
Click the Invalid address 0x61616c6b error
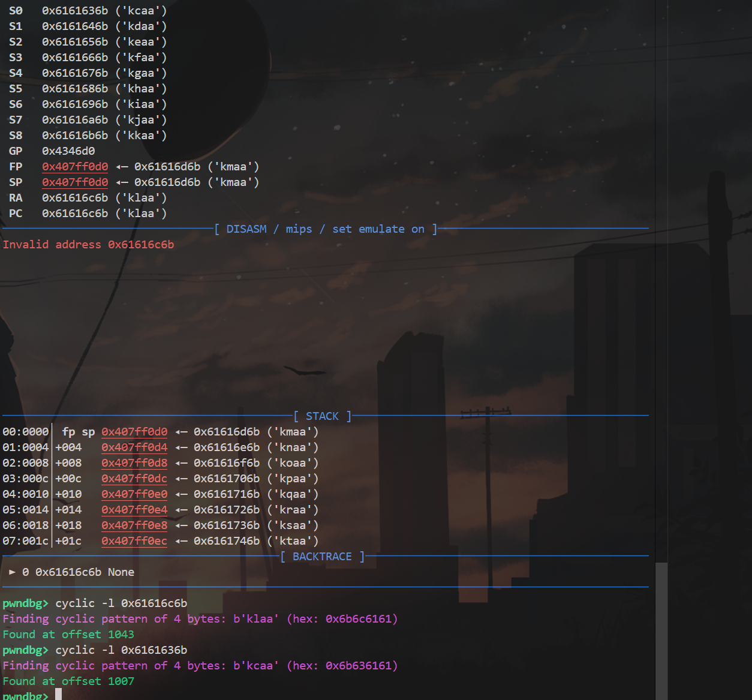(88, 245)
